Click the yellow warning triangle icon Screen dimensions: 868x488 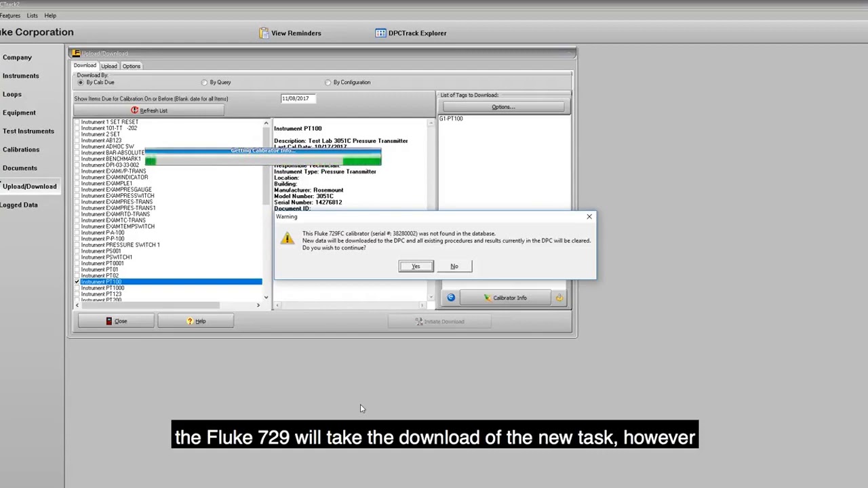point(288,238)
